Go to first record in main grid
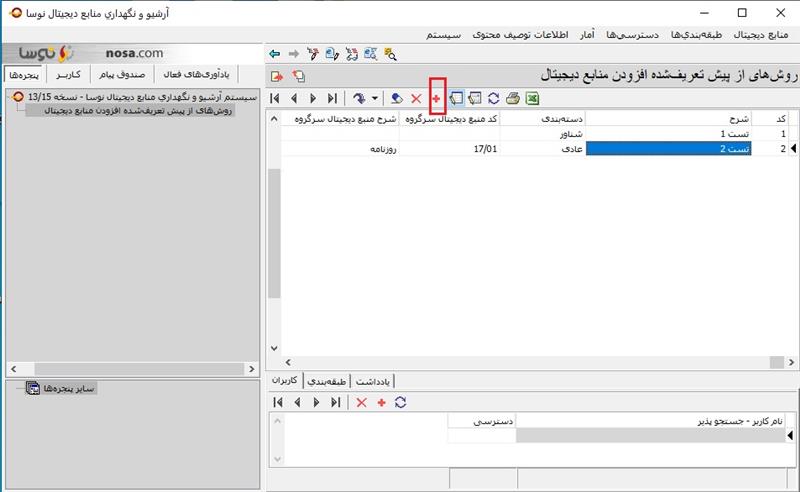The height and width of the screenshot is (492, 800). pyautogui.click(x=276, y=99)
